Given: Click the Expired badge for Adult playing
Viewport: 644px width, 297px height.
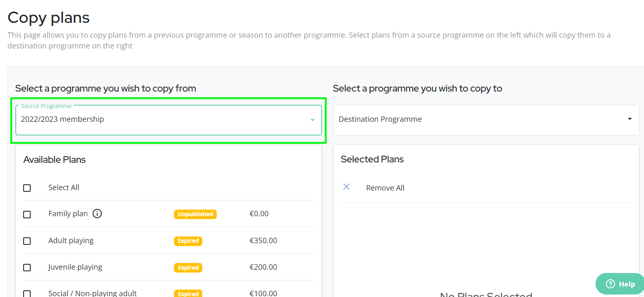Looking at the screenshot, I should click(188, 241).
